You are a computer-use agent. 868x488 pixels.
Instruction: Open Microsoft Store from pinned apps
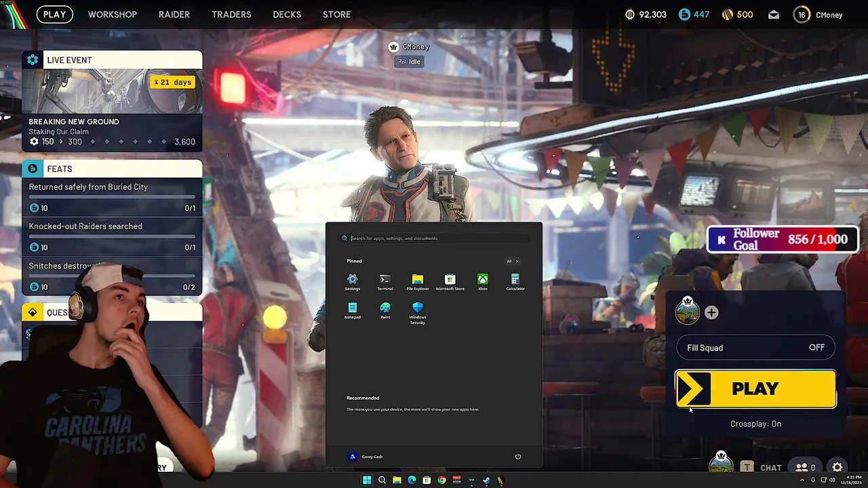click(x=450, y=282)
